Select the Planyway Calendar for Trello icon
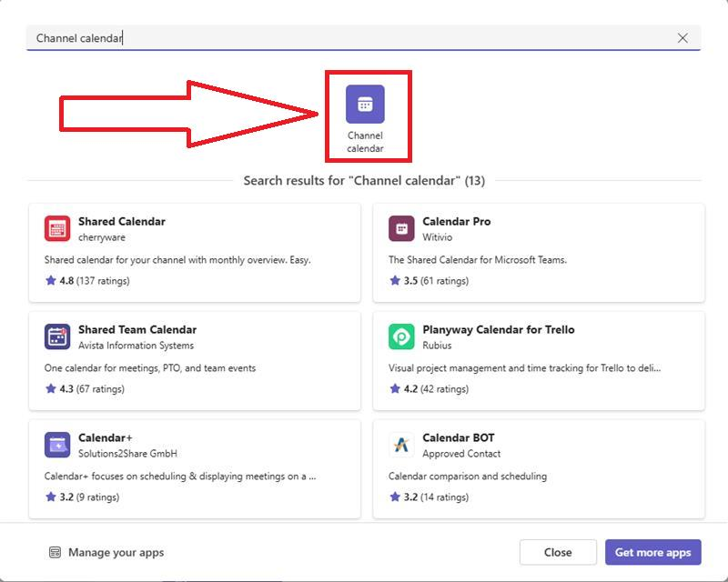The image size is (728, 582). coord(401,336)
